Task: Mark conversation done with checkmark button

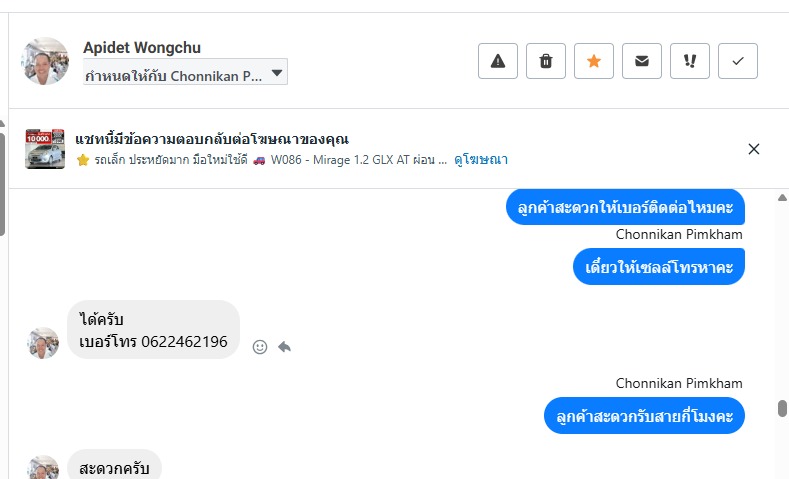Action: pyautogui.click(x=738, y=61)
